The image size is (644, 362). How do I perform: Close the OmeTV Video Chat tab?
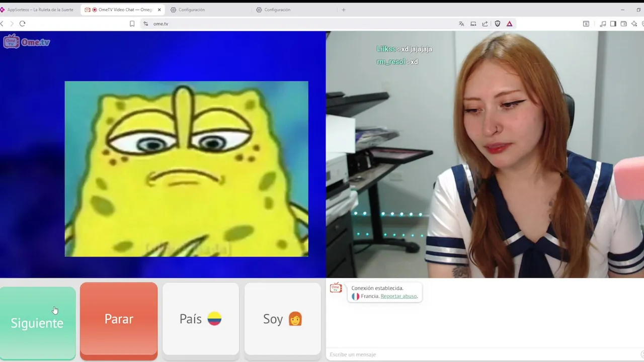[x=159, y=10]
